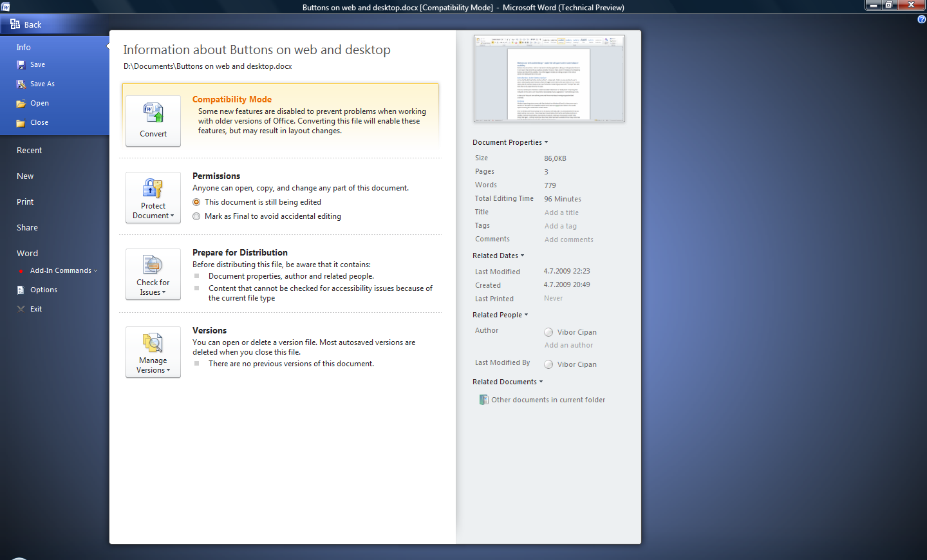Viewport: 927px width, 560px height.
Task: Click the Close menu label
Action: pyautogui.click(x=39, y=122)
